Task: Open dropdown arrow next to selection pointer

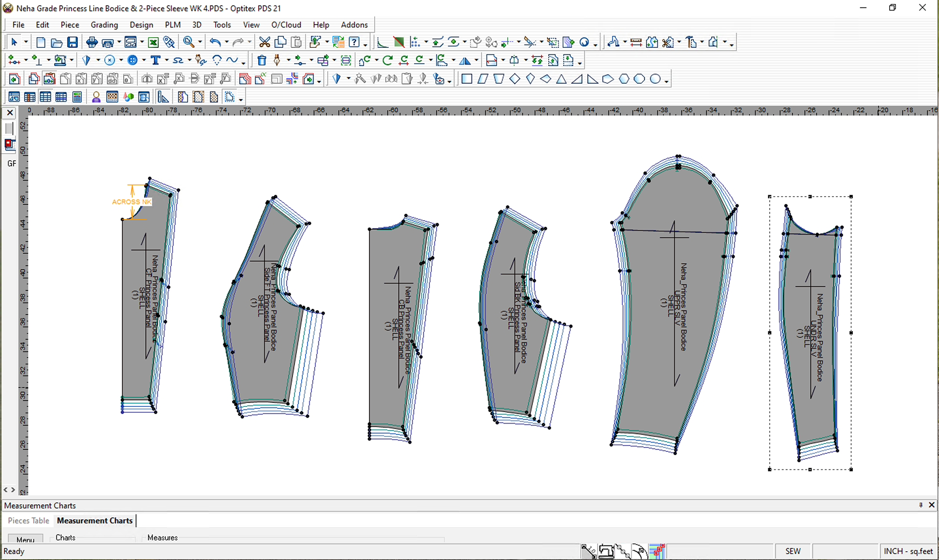Action: point(26,43)
